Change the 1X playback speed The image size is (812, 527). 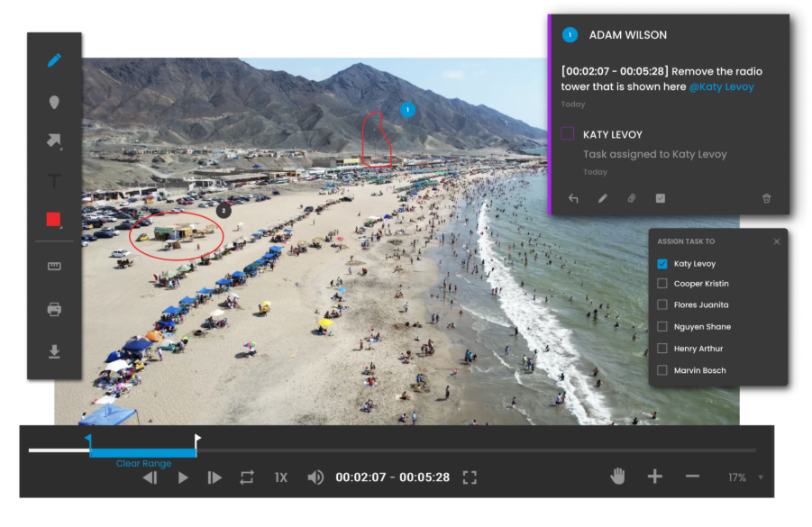pyautogui.click(x=281, y=477)
